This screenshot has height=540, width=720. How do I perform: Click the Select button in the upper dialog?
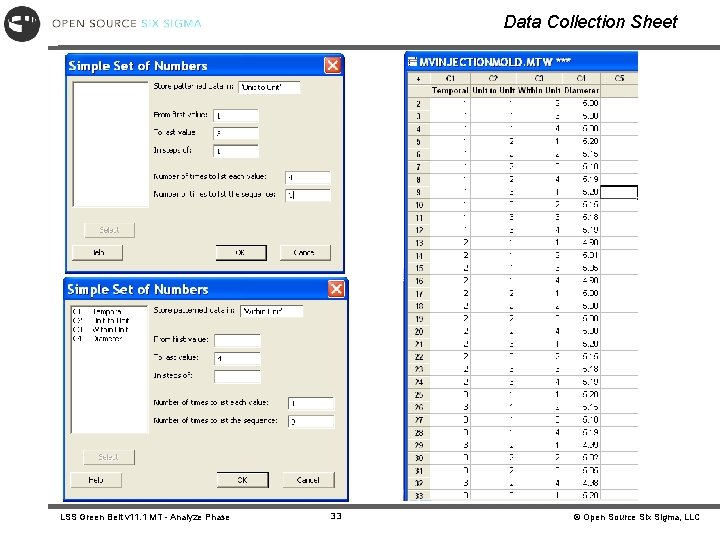coord(109,230)
